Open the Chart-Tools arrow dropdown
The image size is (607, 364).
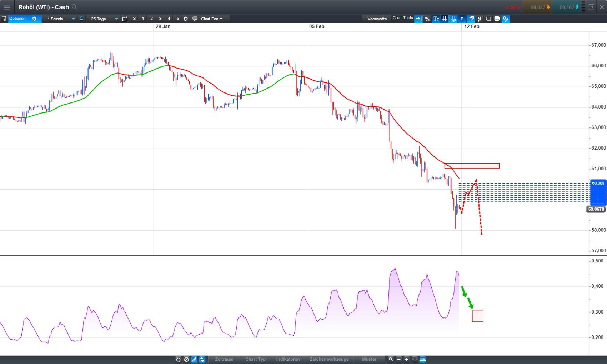418,19
